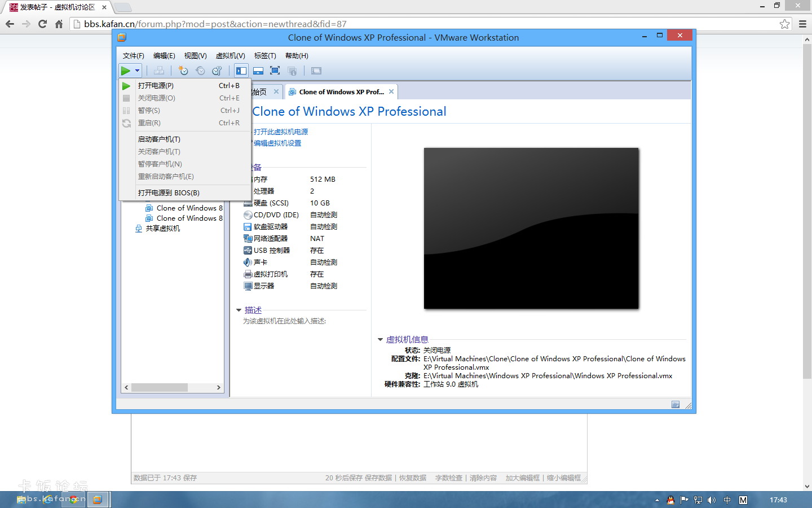Close the Clone of Windows XP Prof... tab
Screen dimensions: 812x508
pos(391,91)
